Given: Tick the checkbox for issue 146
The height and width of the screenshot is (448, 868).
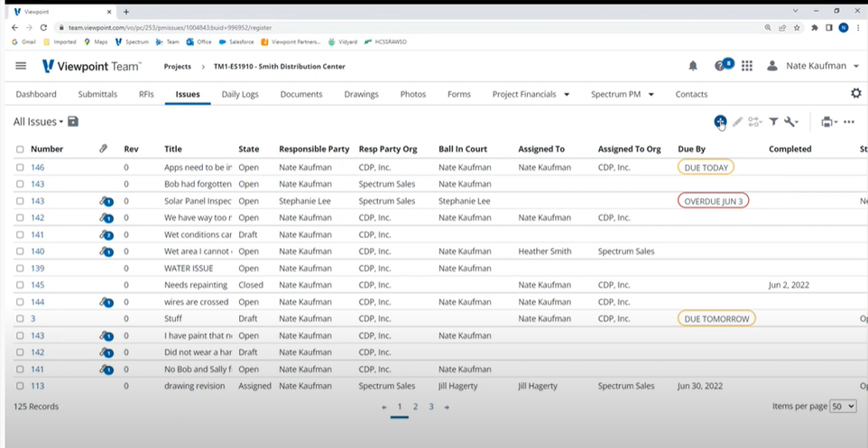Looking at the screenshot, I should [20, 167].
